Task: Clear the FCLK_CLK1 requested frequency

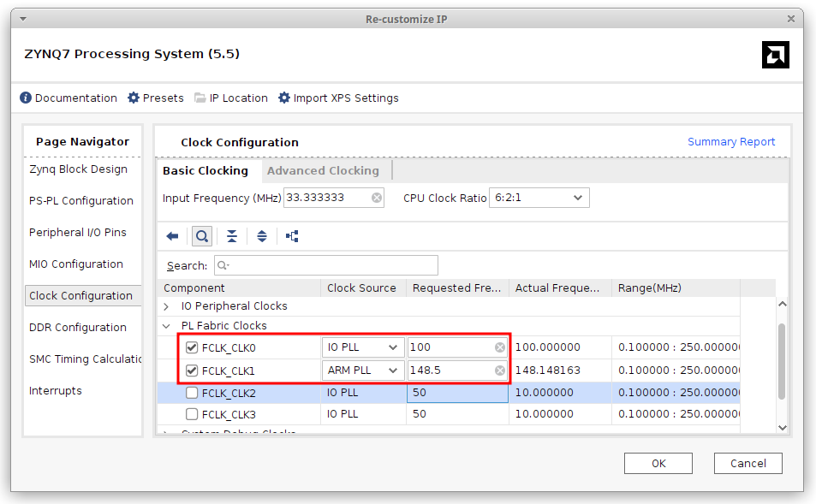Action: [499, 371]
